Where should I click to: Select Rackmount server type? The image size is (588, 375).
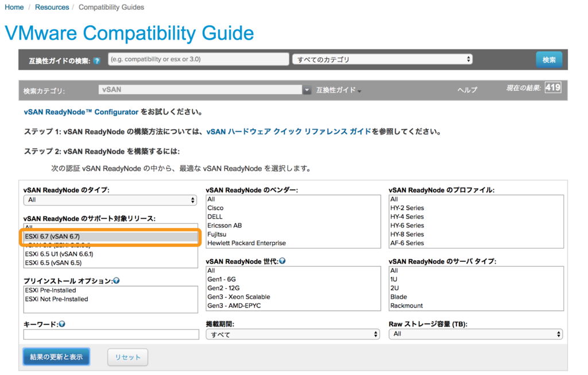[476, 306]
